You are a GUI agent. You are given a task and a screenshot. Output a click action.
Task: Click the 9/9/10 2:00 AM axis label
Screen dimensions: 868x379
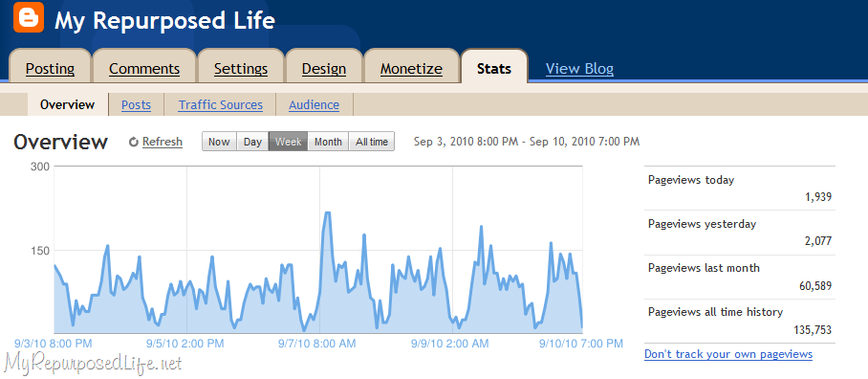coord(450,344)
